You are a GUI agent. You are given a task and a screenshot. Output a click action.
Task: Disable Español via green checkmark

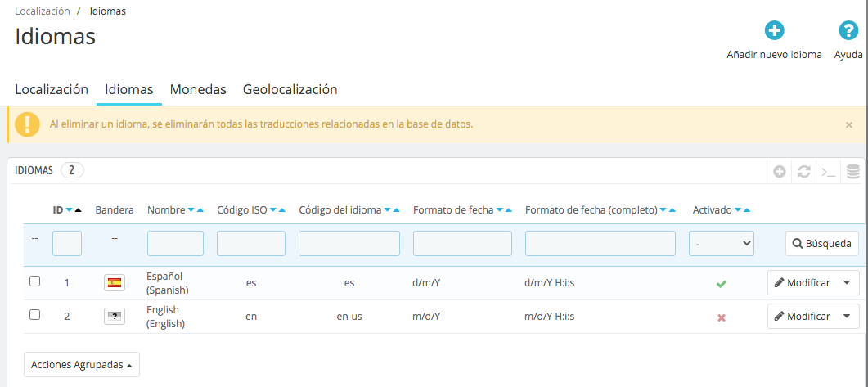pos(722,283)
